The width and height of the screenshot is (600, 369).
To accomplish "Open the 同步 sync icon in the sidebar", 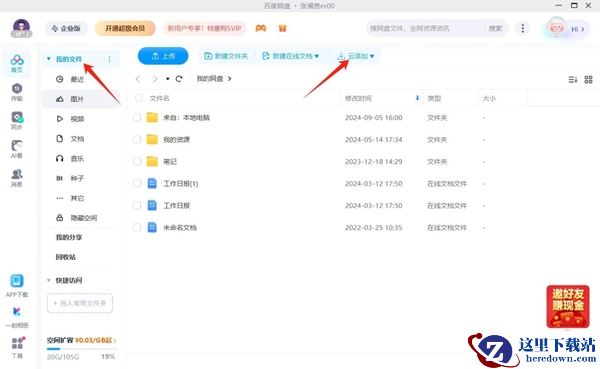I will point(17,121).
